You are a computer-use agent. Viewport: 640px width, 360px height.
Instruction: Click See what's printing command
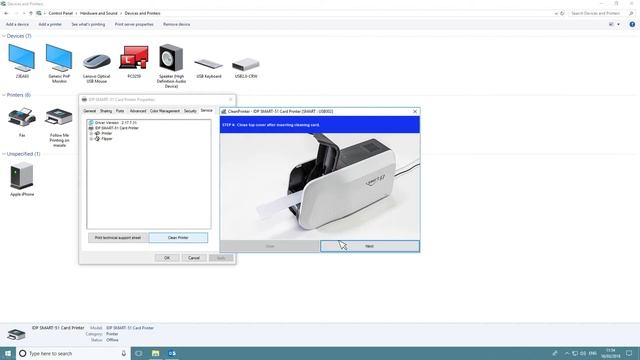pos(89,24)
